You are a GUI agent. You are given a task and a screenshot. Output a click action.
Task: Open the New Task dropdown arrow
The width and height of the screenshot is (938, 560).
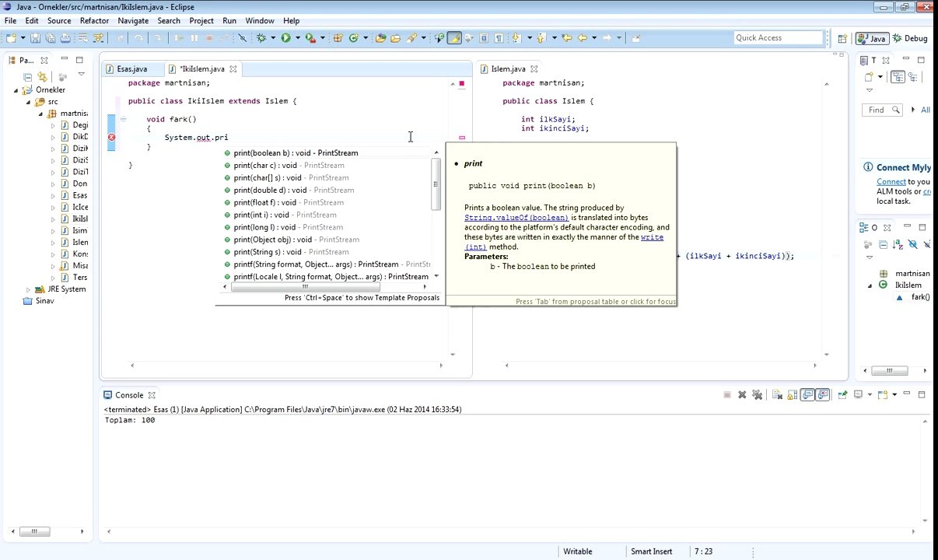pos(880,77)
